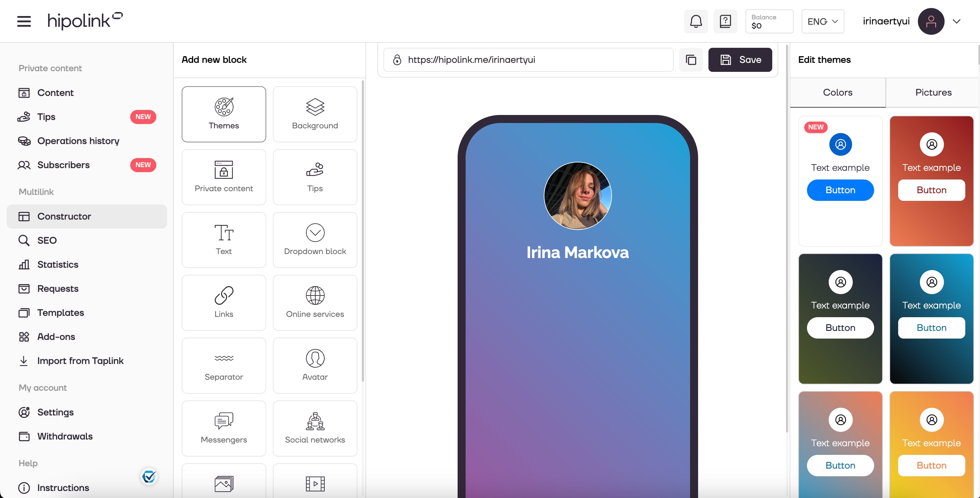This screenshot has height=498, width=980.
Task: Choose the teal dark theme
Action: [931, 319]
